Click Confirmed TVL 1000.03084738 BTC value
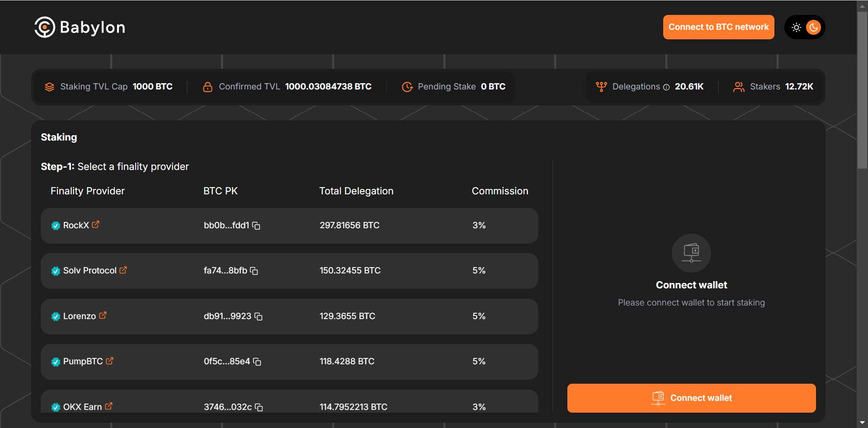This screenshot has height=428, width=868. tap(328, 86)
